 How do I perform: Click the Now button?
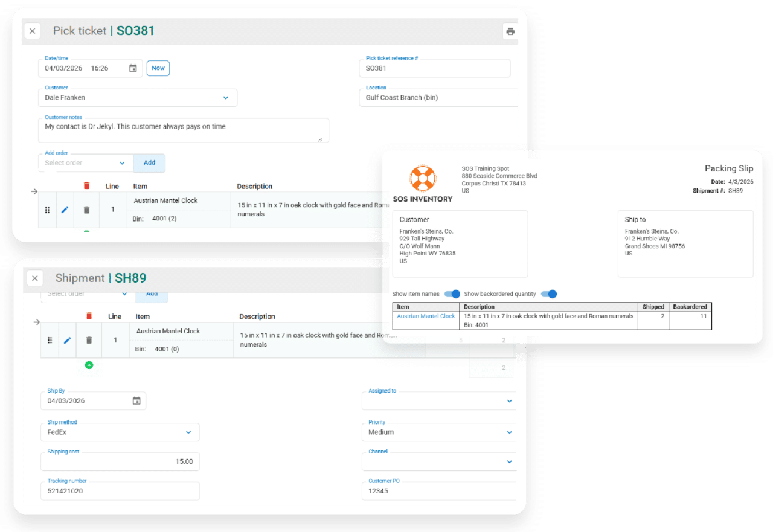pos(158,68)
